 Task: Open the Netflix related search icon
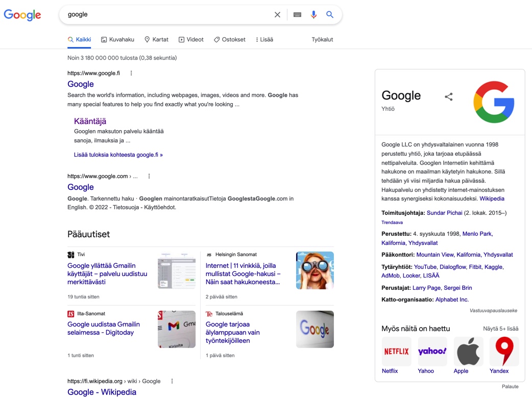(x=396, y=351)
